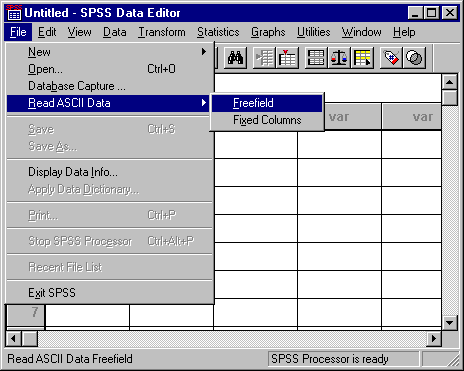Choose Read ASCII Data in File menu

(110, 103)
